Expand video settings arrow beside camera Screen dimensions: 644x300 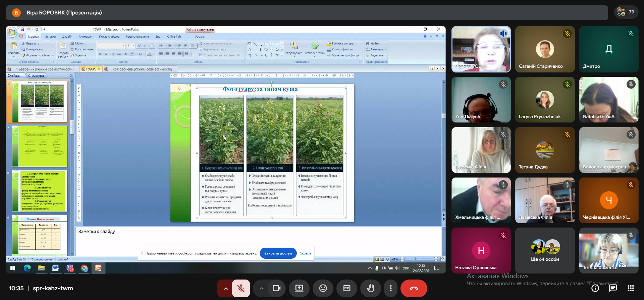tap(261, 288)
